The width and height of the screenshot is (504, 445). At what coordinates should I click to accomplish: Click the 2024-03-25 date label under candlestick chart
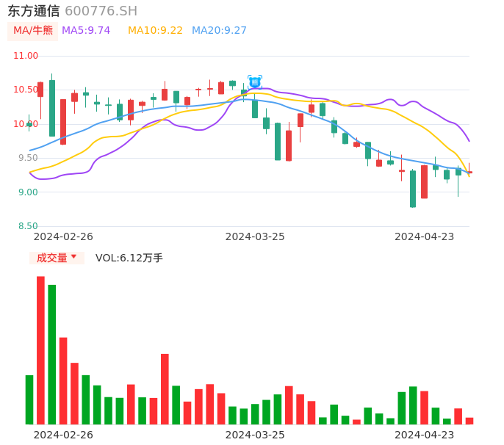(255, 236)
